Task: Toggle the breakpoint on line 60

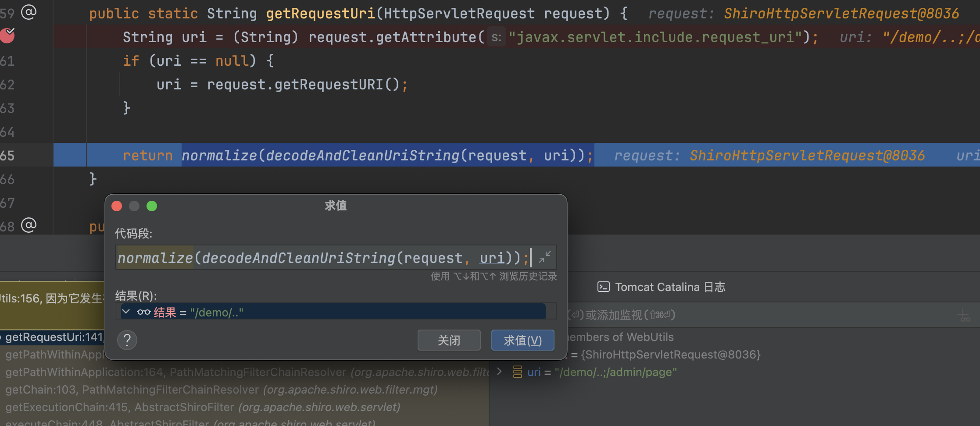Action: tap(7, 35)
